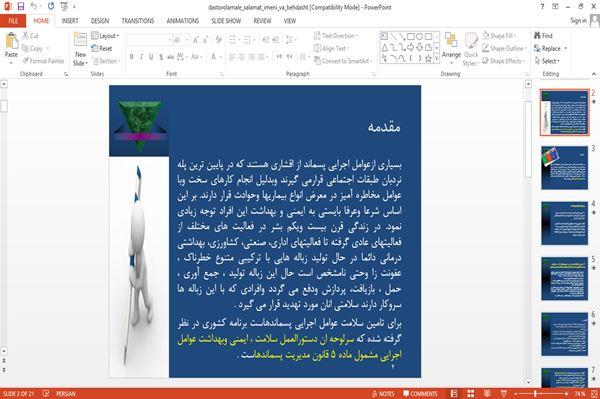Open the Align Text dropdown
600x399 pixels.
pyautogui.click(x=331, y=48)
